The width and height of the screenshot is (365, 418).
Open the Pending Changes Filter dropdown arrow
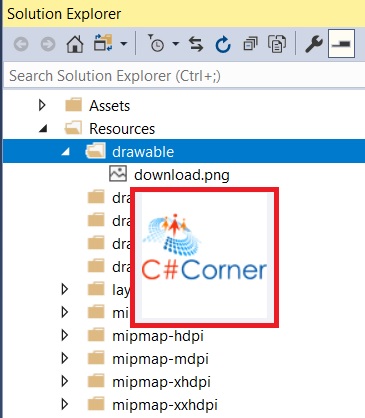[x=176, y=44]
